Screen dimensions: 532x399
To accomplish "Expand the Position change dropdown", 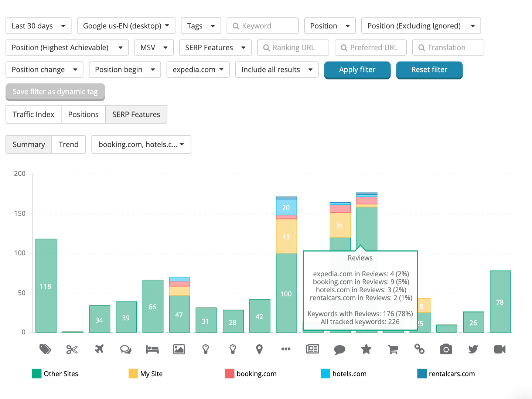I will 44,69.
